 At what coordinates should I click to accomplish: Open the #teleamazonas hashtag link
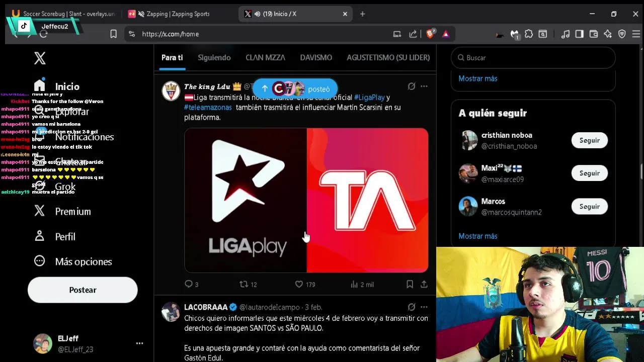click(208, 108)
